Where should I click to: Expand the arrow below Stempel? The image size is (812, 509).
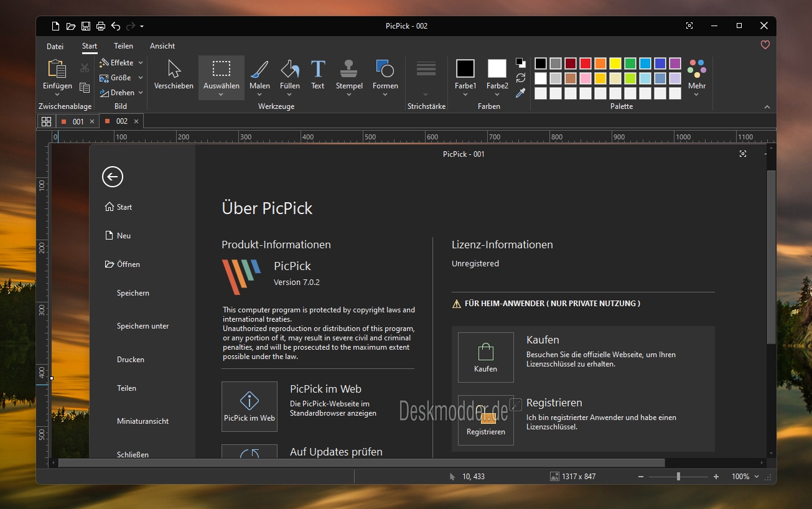click(x=349, y=95)
